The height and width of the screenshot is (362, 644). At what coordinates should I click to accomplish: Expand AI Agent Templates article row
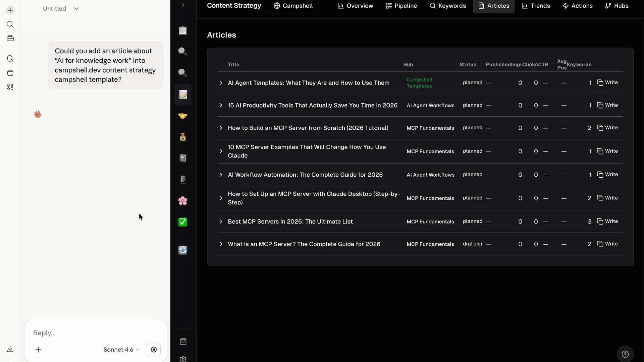[221, 83]
